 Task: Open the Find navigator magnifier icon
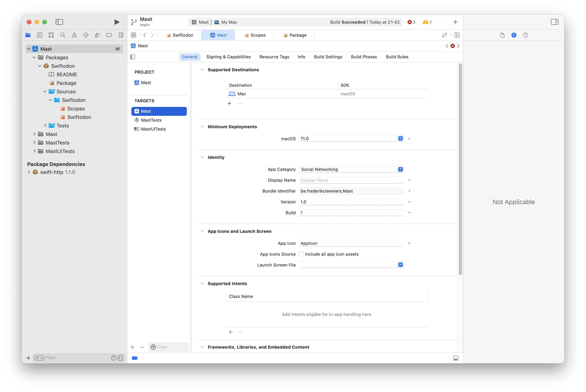click(x=63, y=35)
